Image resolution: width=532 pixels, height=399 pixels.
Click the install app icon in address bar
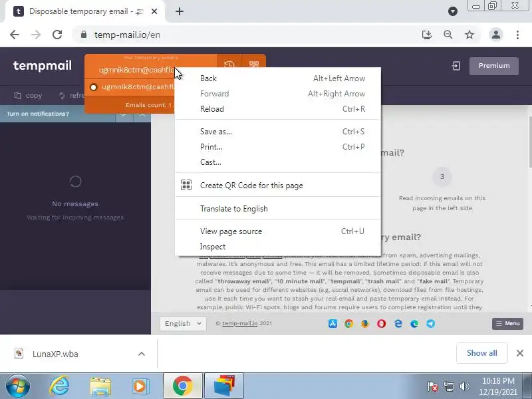coord(426,35)
